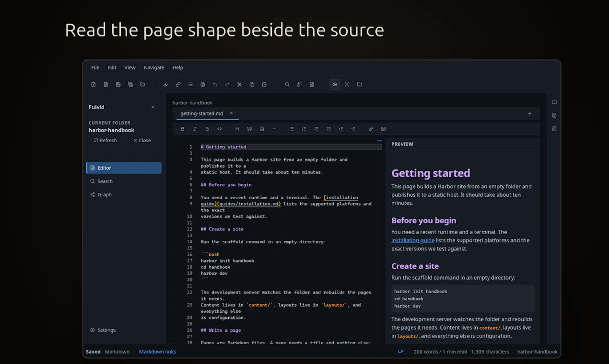Viewport: 609px width, 364px height.
Task: Click the highlighter pen toolbar icon
Action: [x=166, y=84]
